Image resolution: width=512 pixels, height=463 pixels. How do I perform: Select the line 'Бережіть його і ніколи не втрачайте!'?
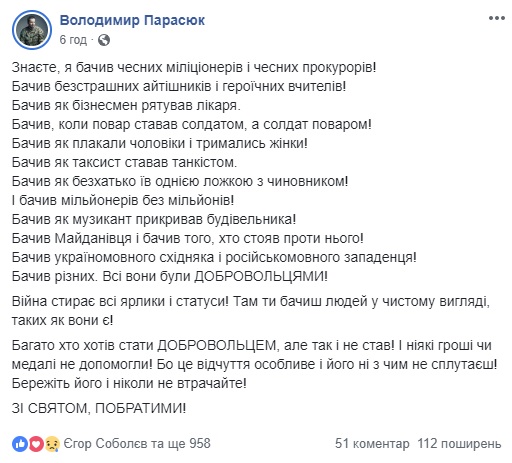pyautogui.click(x=129, y=383)
